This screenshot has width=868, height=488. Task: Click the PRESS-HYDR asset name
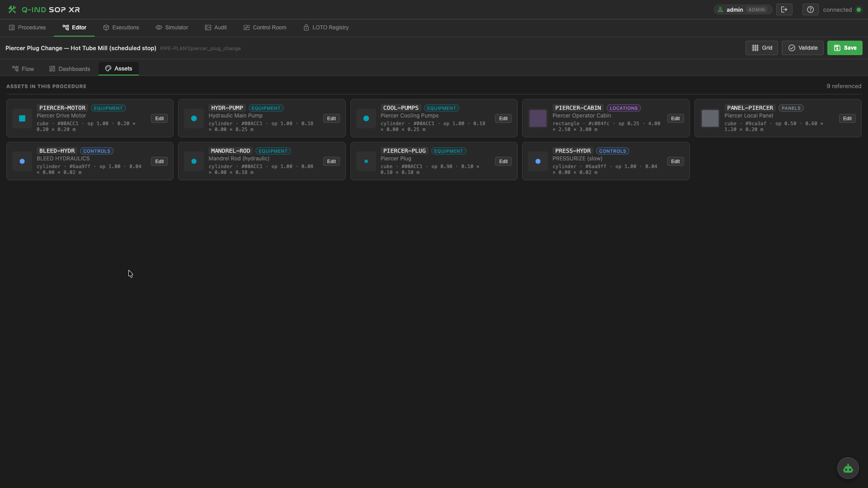(x=573, y=151)
